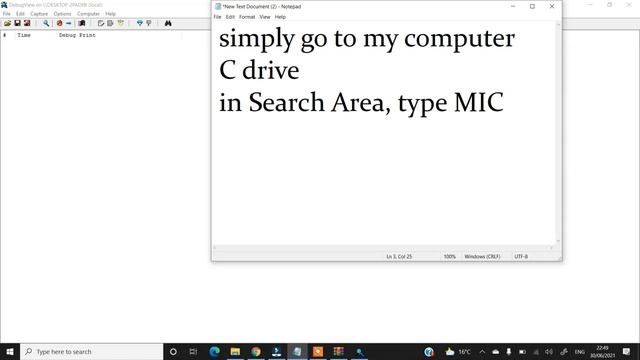Switch to DebugView via its taskbar icon
Viewport: 640px width, 360px height.
359,351
